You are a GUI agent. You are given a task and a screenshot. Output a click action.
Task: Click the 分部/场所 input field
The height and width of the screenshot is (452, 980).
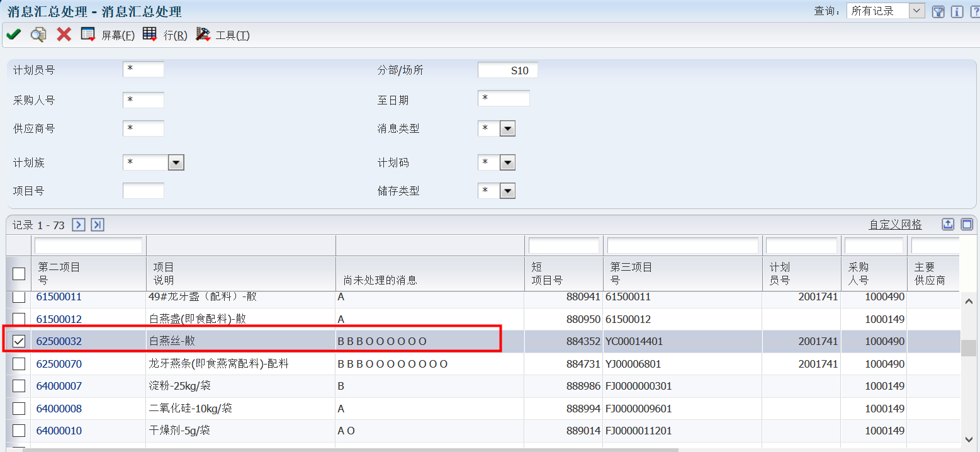pyautogui.click(x=507, y=71)
